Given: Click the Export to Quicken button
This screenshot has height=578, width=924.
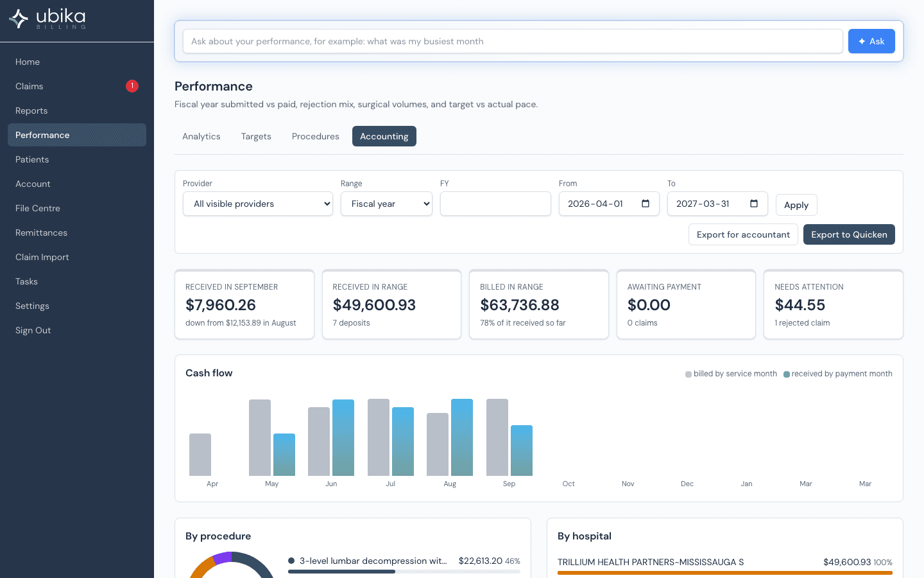Looking at the screenshot, I should [849, 234].
